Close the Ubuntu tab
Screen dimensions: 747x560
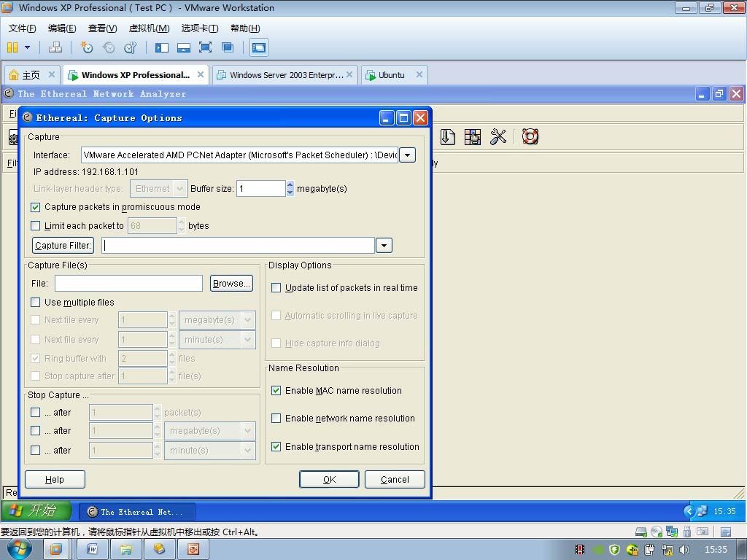[419, 74]
